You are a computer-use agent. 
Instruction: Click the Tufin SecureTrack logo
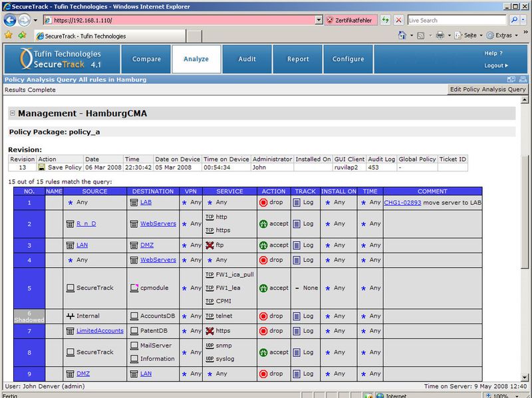(62, 59)
